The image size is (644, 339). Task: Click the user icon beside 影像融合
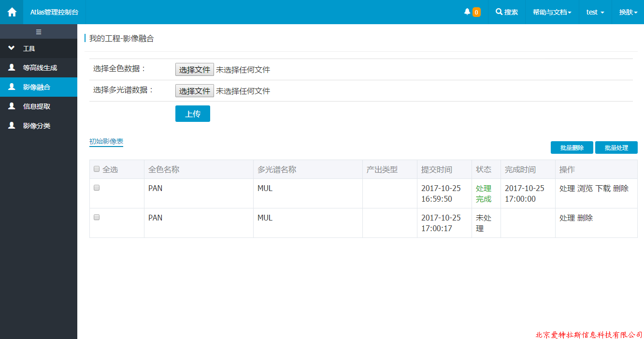(x=12, y=87)
